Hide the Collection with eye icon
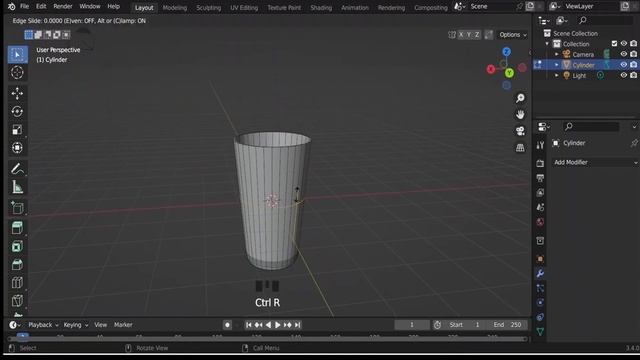640x360 pixels. pos(624,44)
